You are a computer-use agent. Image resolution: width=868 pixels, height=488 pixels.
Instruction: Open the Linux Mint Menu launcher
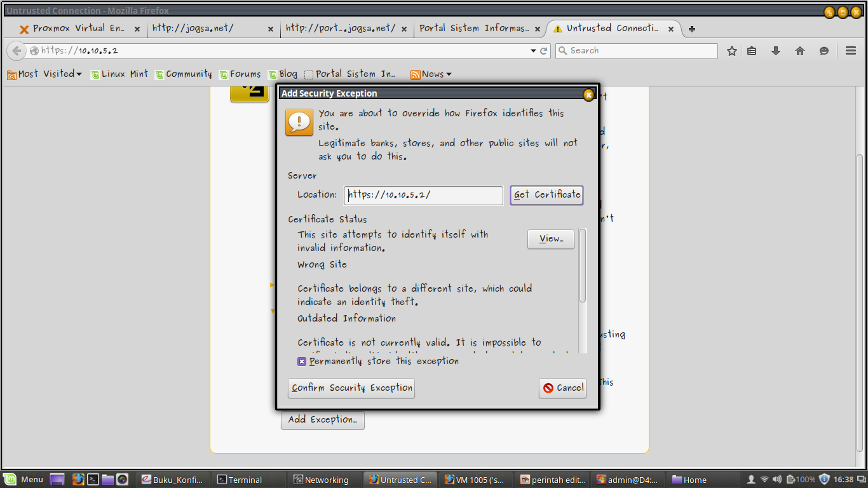click(24, 480)
